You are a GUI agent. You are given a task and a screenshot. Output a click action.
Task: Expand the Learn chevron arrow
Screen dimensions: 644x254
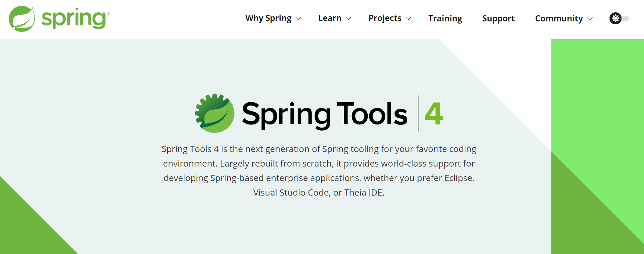348,19
